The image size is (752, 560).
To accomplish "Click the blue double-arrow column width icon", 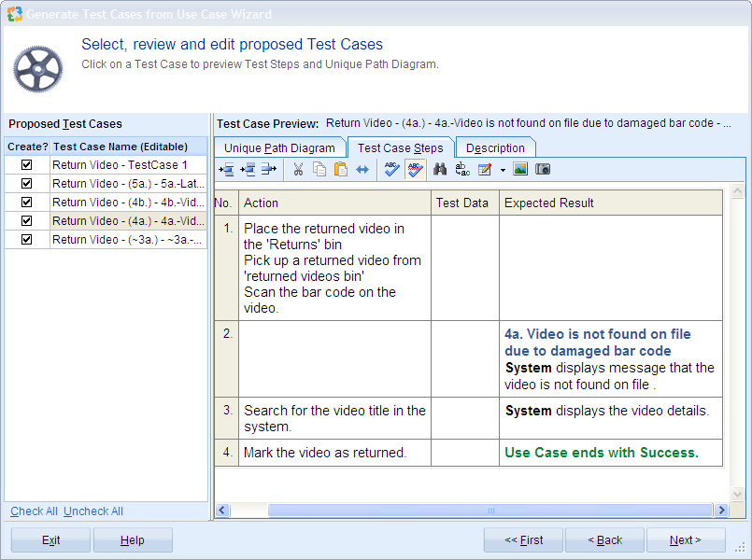I will point(362,170).
